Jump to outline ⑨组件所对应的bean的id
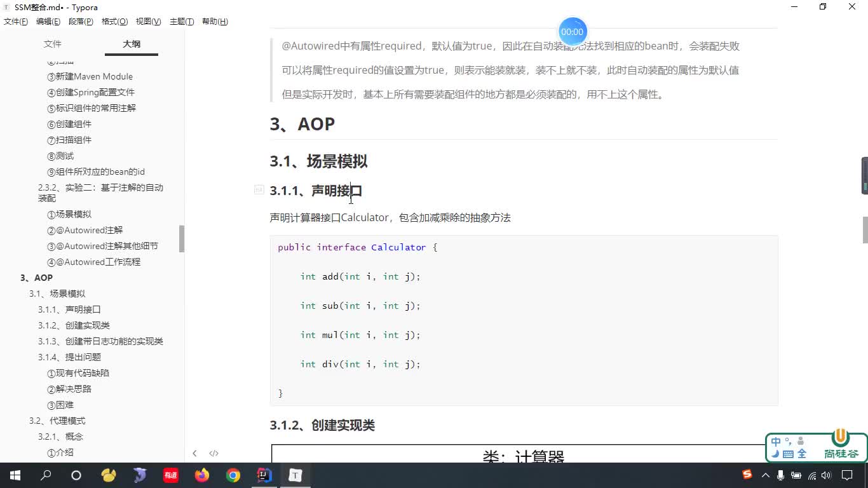Image resolution: width=868 pixels, height=488 pixels. (96, 172)
